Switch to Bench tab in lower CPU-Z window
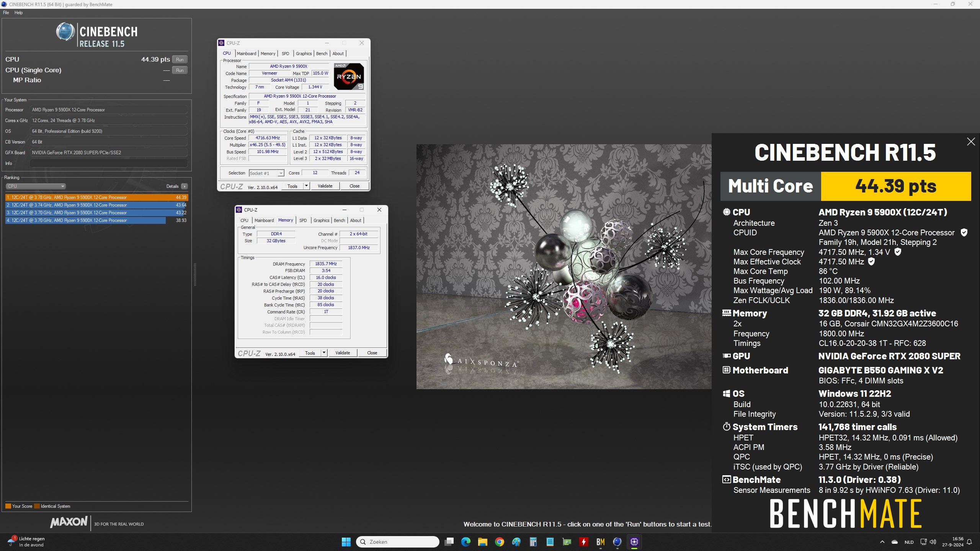 click(x=340, y=220)
